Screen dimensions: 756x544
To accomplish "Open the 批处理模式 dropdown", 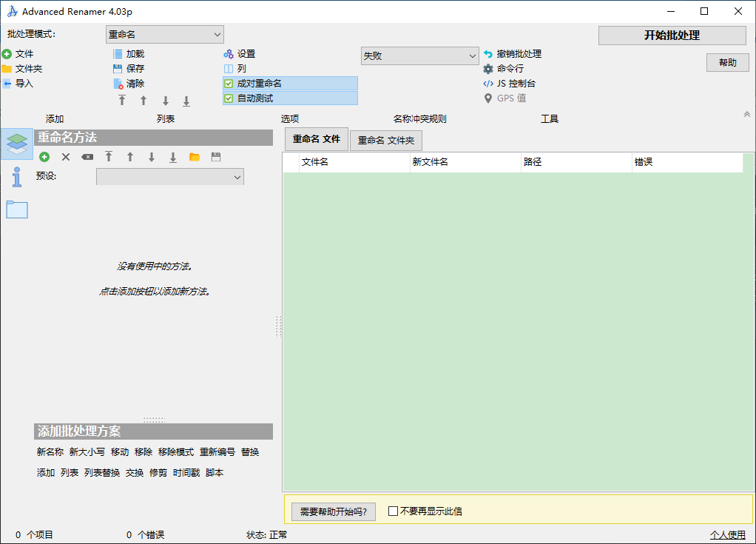I will tap(164, 34).
